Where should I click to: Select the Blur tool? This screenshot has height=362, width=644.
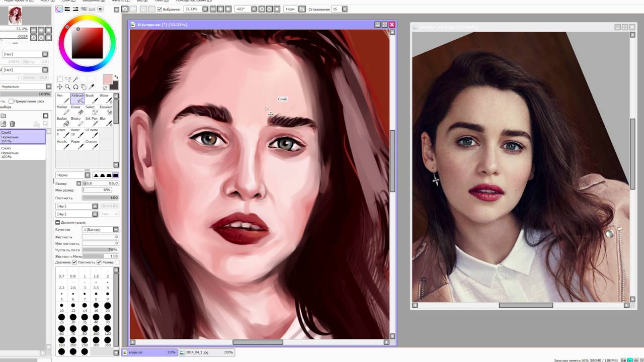pyautogui.click(x=105, y=121)
